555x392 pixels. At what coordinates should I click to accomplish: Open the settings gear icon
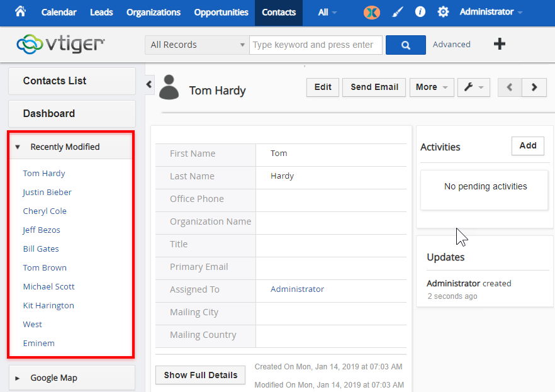pos(443,12)
